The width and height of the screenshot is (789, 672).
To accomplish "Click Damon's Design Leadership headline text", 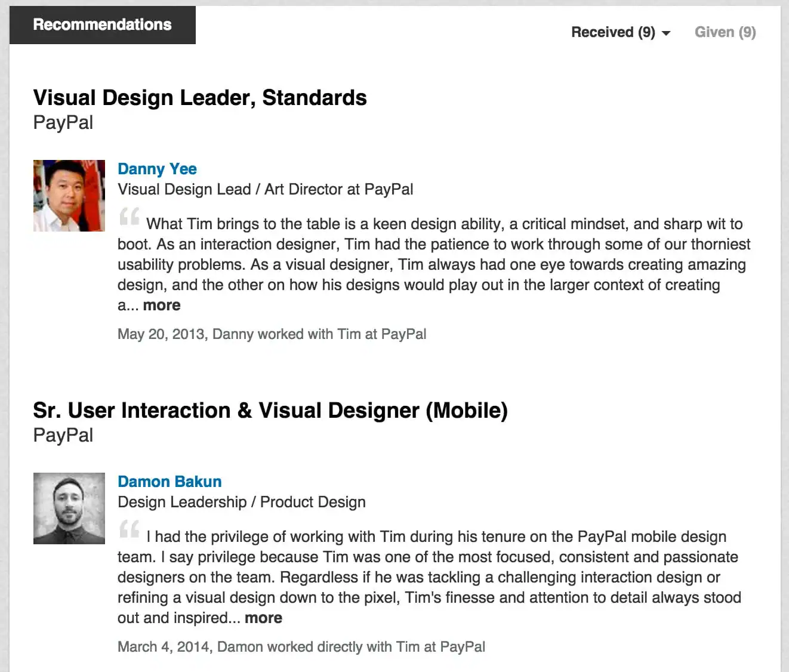I will (x=241, y=502).
